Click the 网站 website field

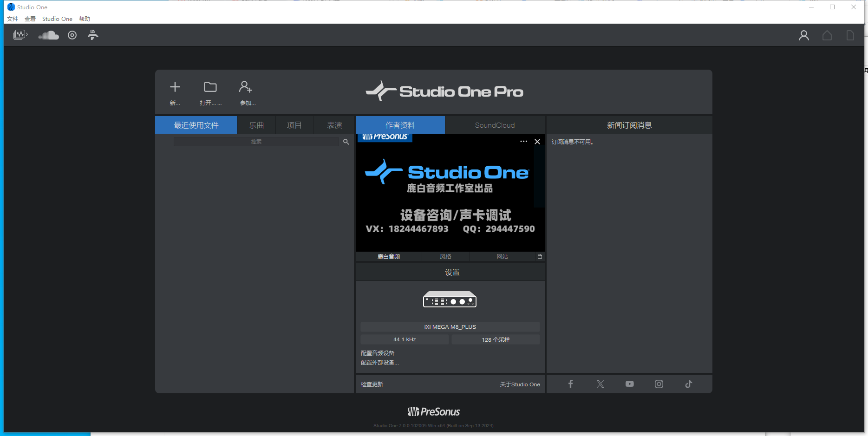[502, 256]
